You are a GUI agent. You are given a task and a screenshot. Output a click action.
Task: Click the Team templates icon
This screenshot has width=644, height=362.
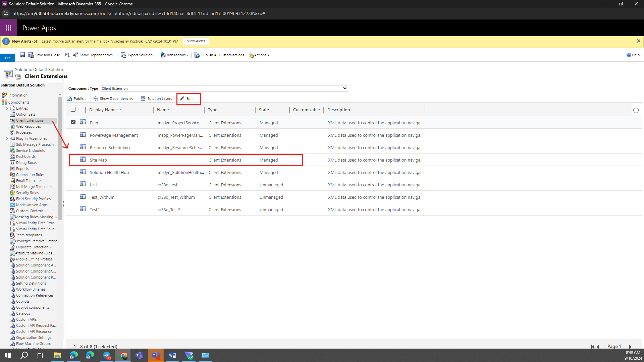12,235
